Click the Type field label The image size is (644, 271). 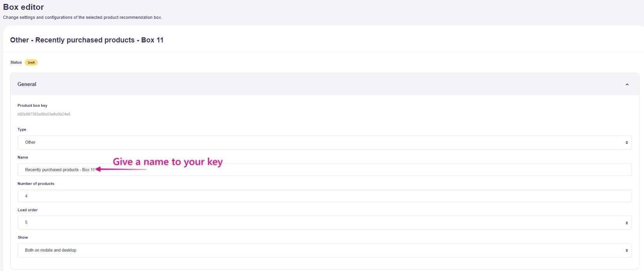tap(22, 130)
